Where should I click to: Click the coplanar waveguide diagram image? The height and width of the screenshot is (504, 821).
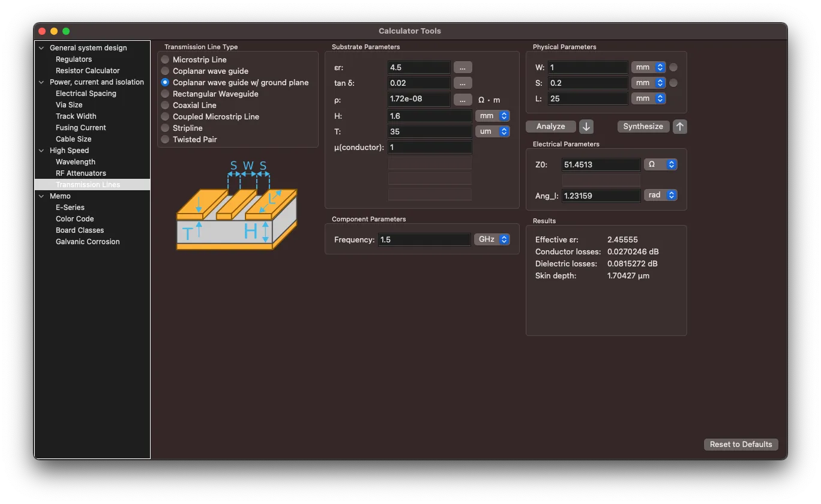(236, 206)
